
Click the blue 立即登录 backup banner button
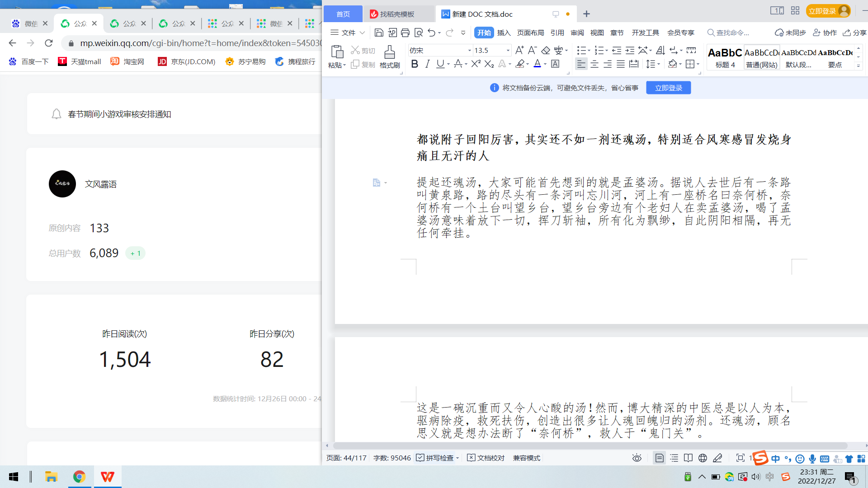(x=668, y=88)
